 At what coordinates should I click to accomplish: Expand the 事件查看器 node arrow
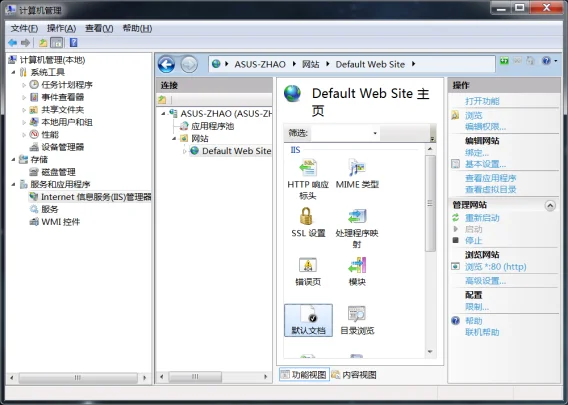[x=24, y=97]
